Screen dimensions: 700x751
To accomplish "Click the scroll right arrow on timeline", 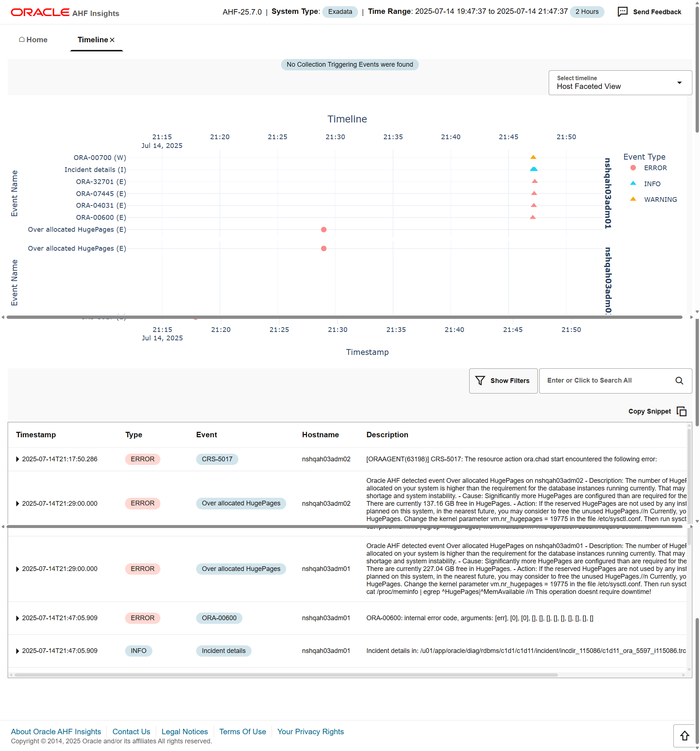I will [x=691, y=318].
